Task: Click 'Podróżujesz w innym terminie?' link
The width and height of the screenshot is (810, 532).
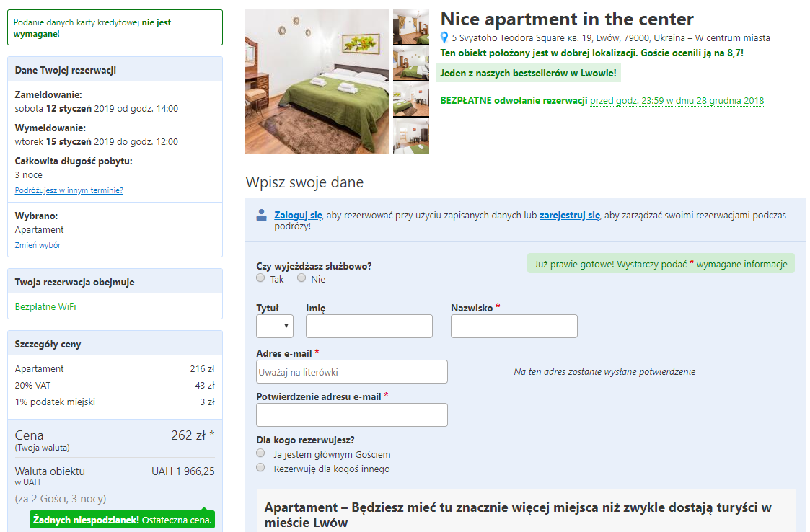Action: pyautogui.click(x=69, y=190)
